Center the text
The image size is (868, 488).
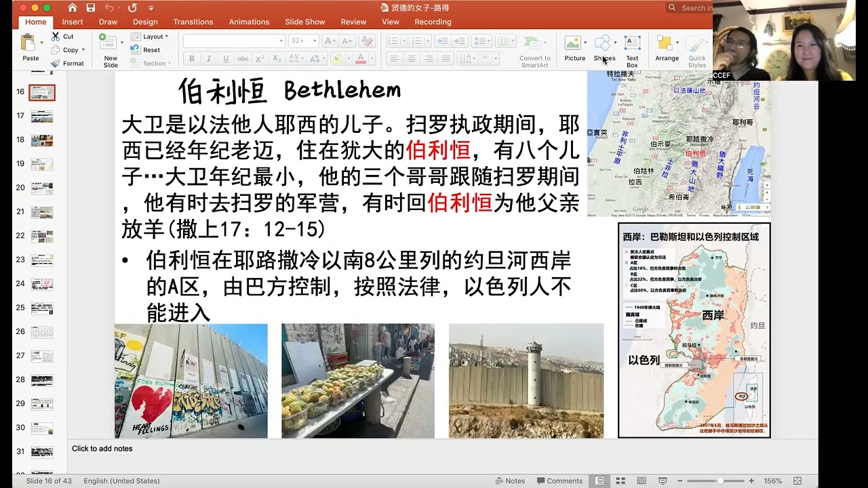[x=411, y=59]
